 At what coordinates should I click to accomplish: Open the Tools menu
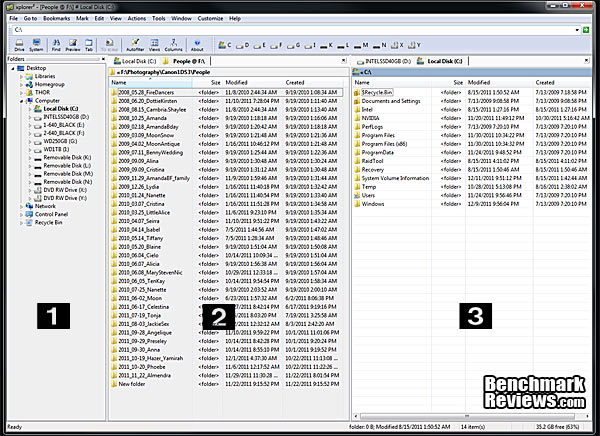tap(158, 18)
